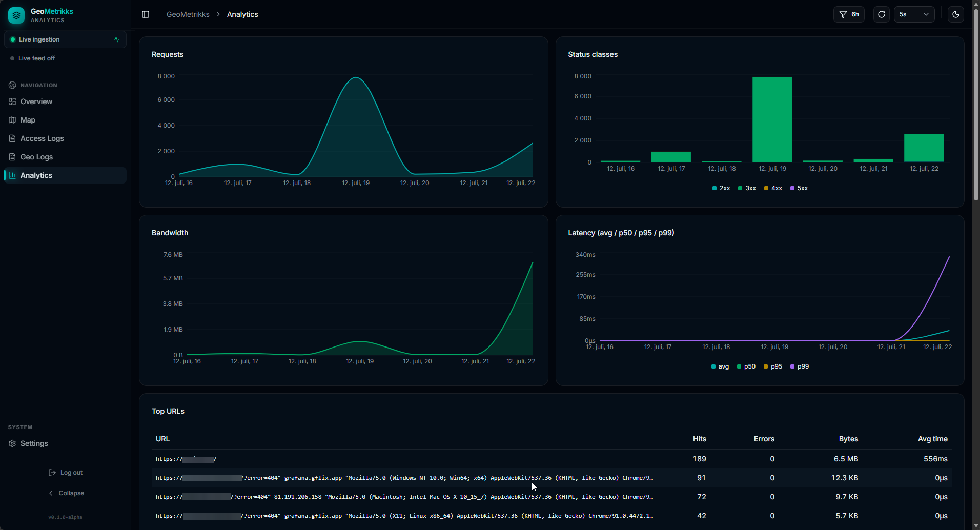Screen dimensions: 980x530
Task: Click the Settings gear icon
Action: coord(12,443)
